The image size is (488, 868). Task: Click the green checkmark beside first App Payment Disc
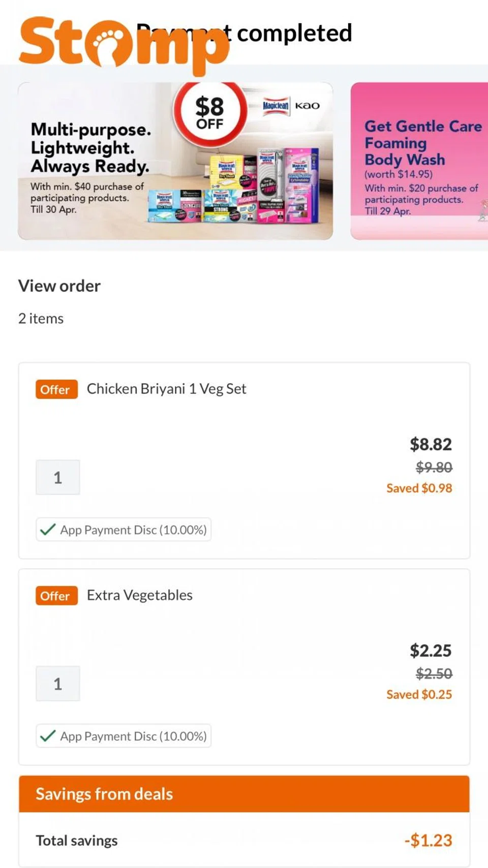coord(47,530)
